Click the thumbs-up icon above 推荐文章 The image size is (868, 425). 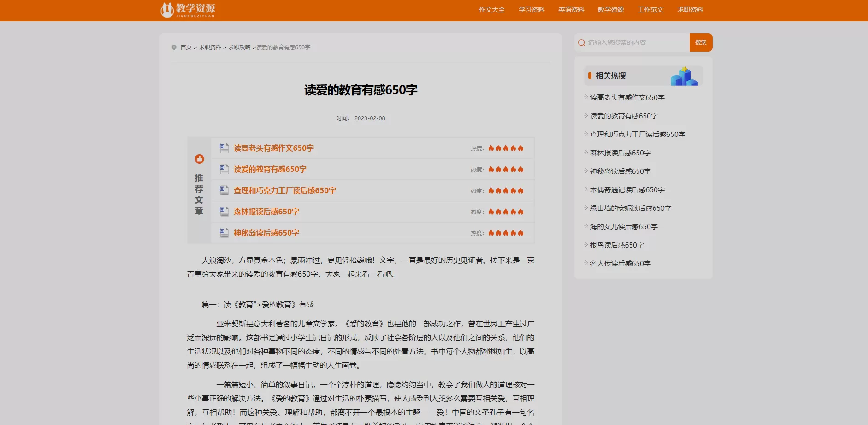point(199,158)
